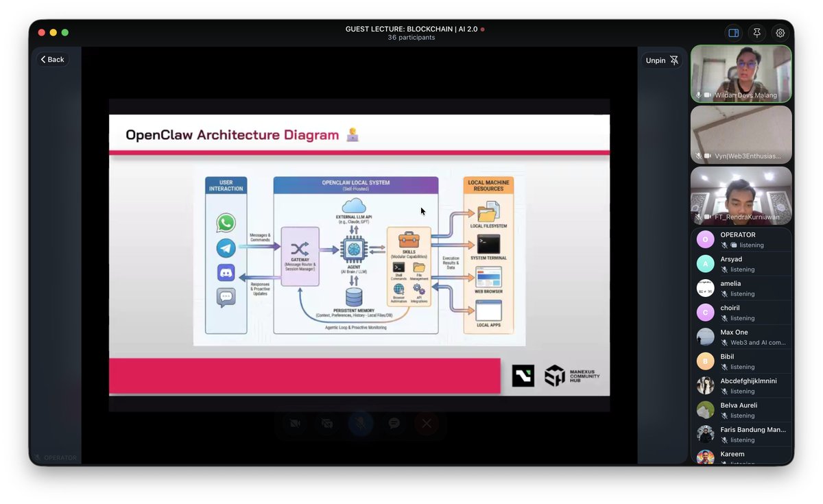Image resolution: width=823 pixels, height=504 pixels.
Task: Toggle the microphone button in call controls
Action: (361, 424)
